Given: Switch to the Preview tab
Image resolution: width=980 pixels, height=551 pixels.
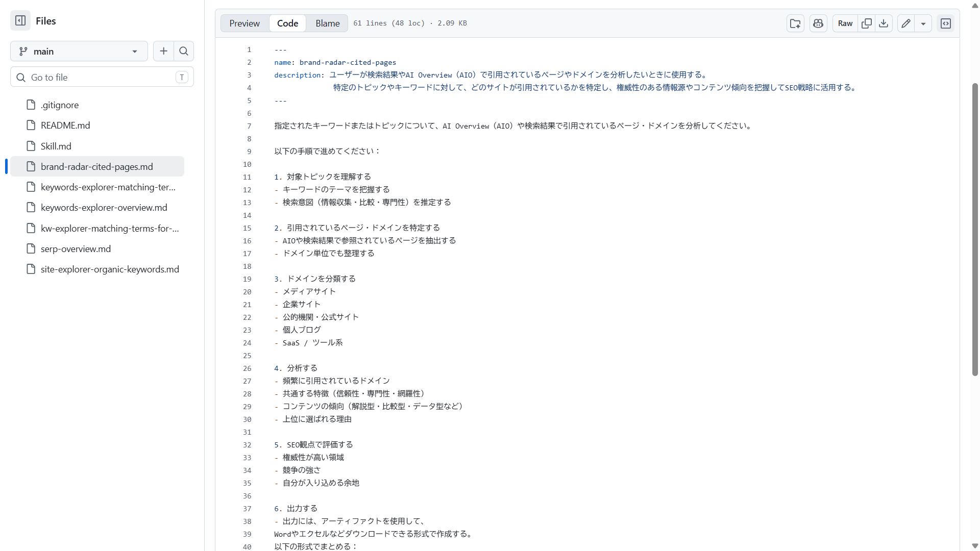Looking at the screenshot, I should 244,23.
